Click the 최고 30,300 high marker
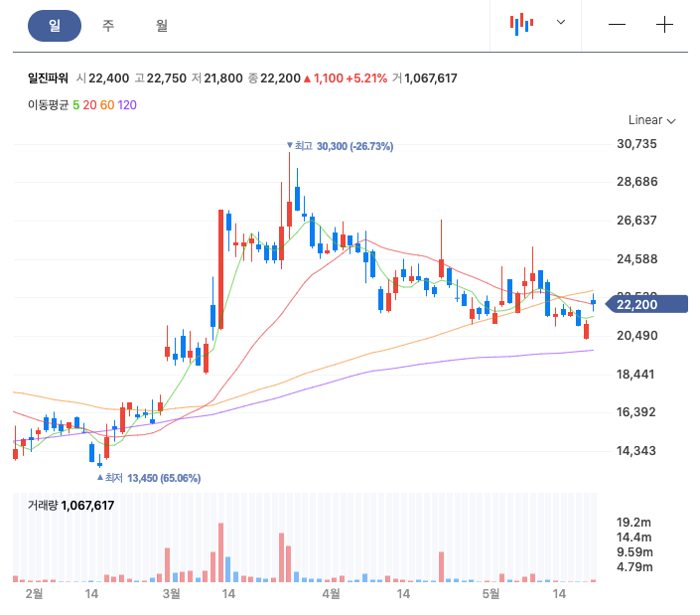The height and width of the screenshot is (615, 700). [340, 146]
